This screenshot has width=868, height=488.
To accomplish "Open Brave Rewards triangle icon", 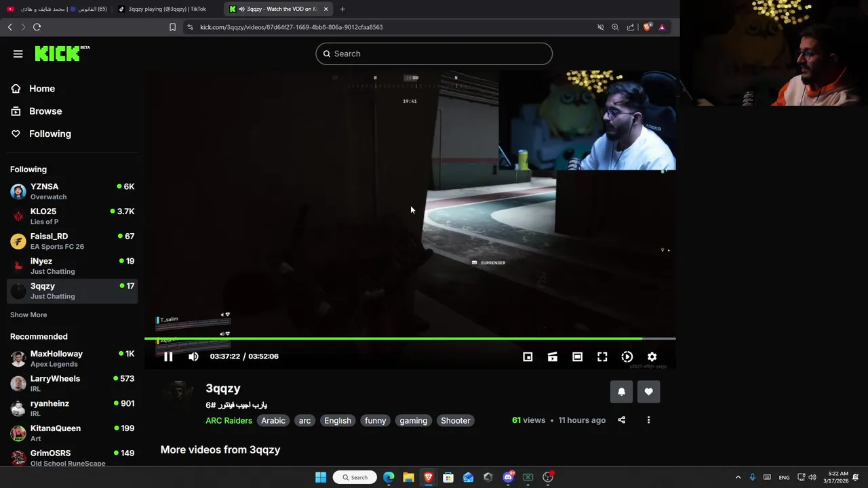I will click(662, 27).
